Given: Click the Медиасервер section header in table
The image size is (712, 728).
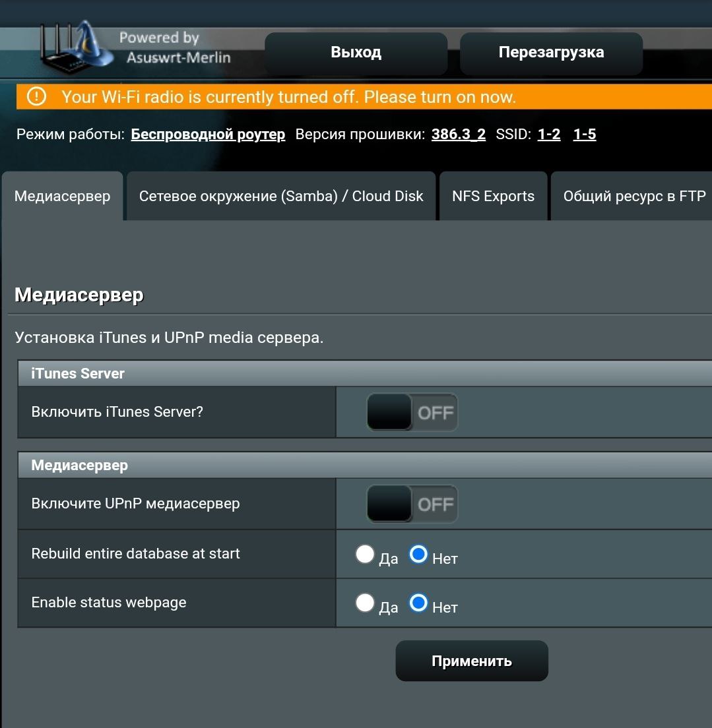Looking at the screenshot, I should click(x=365, y=465).
